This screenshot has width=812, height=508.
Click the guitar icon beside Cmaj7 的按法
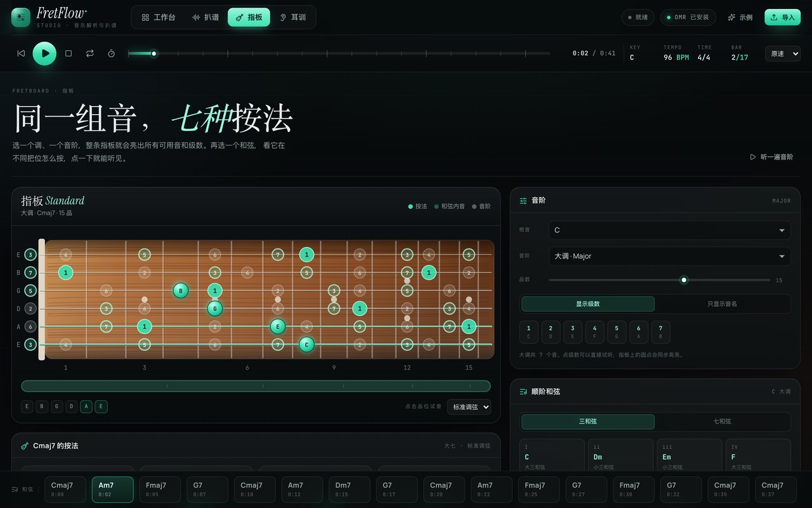[25, 446]
